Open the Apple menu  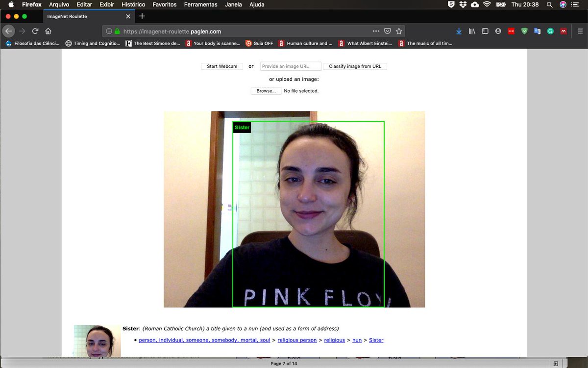tap(11, 4)
